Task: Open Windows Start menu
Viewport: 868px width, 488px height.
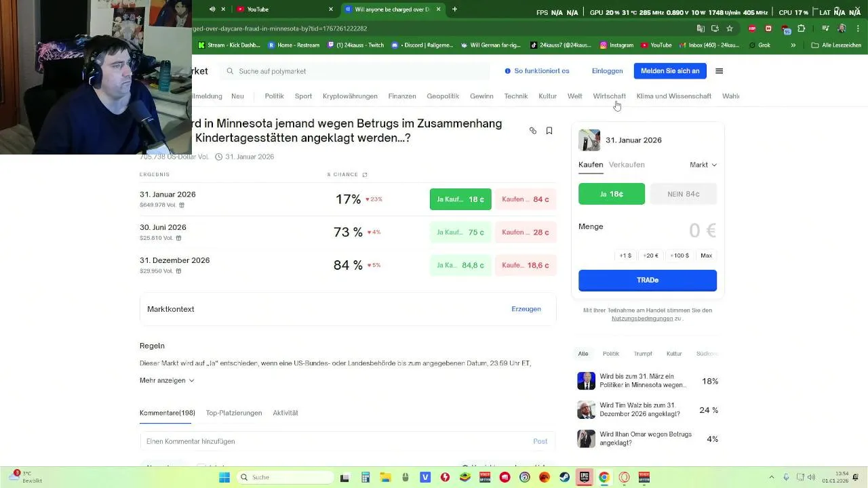Action: pos(224,477)
